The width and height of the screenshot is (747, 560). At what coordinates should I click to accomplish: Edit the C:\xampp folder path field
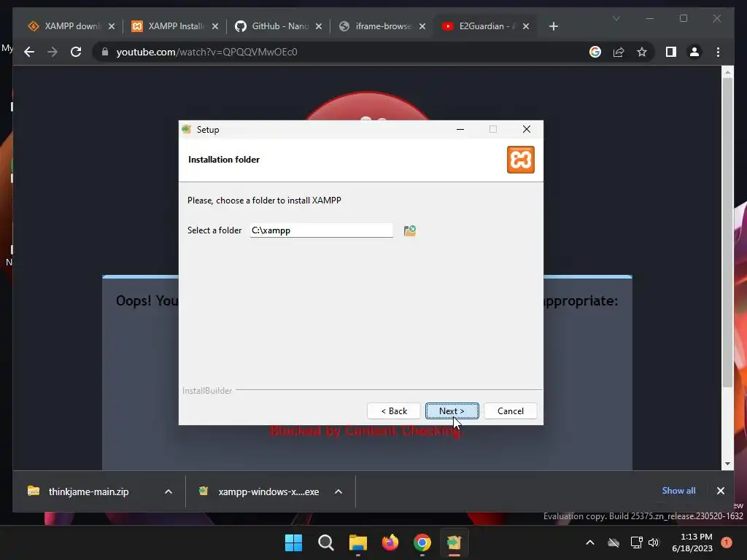321,230
